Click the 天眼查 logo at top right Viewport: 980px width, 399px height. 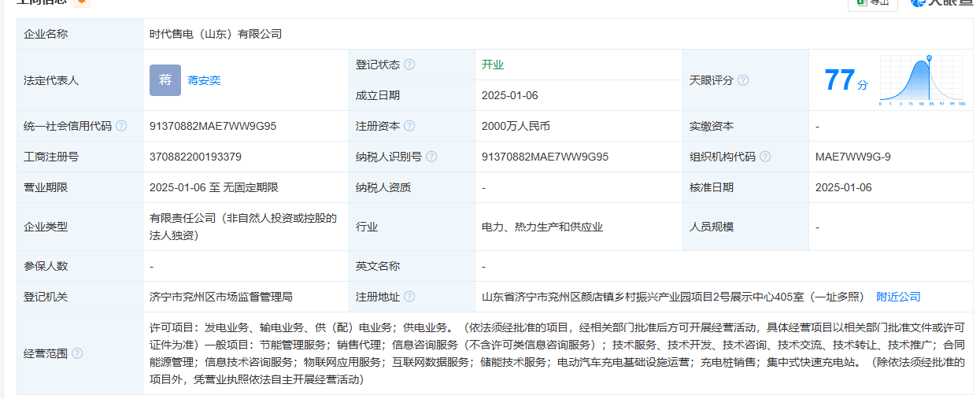941,3
